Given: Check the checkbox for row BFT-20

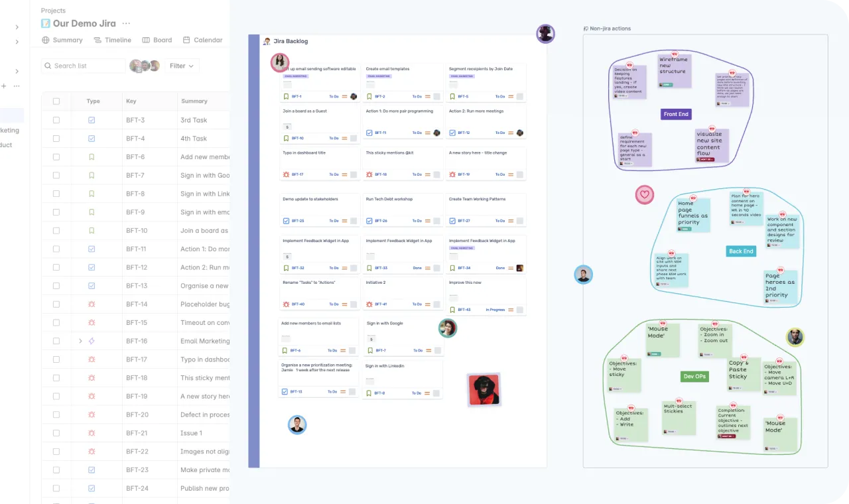Looking at the screenshot, I should point(56,414).
